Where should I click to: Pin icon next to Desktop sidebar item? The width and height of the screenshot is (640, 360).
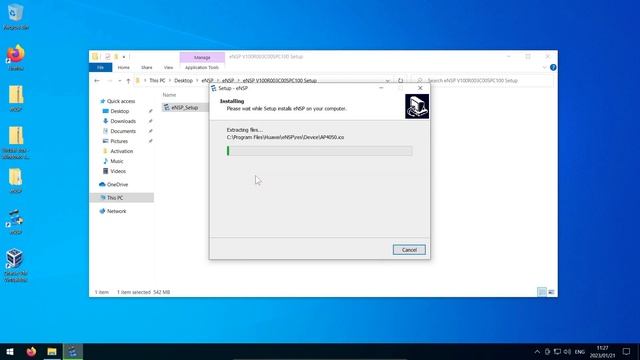pyautogui.click(x=150, y=111)
